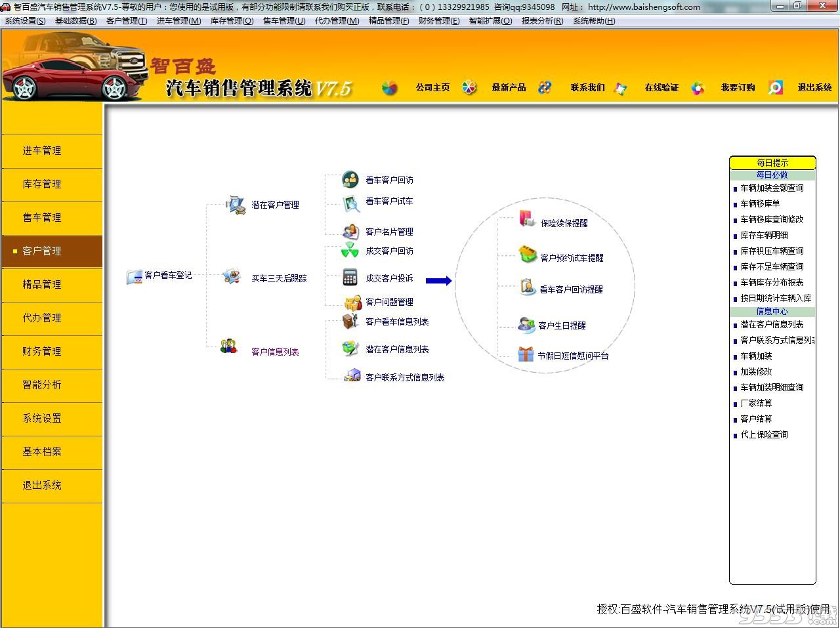The width and height of the screenshot is (840, 628).
Task: Click the 看车客户回访 icon
Action: pos(350,179)
